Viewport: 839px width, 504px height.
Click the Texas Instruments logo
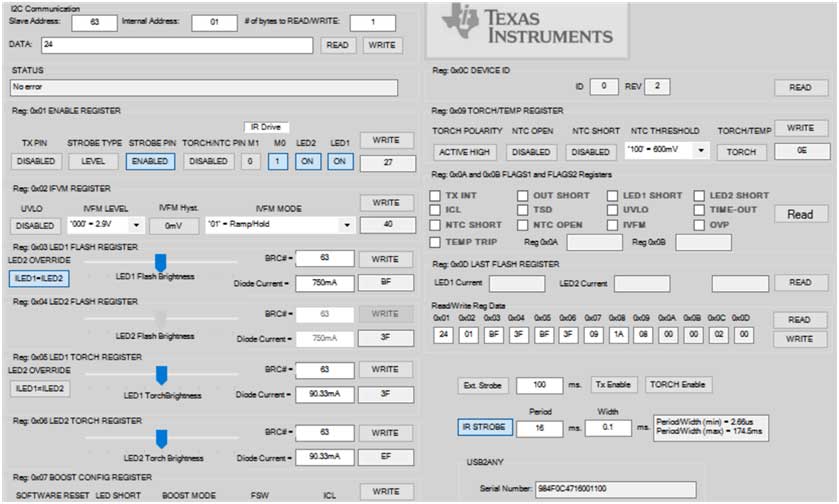tap(527, 29)
